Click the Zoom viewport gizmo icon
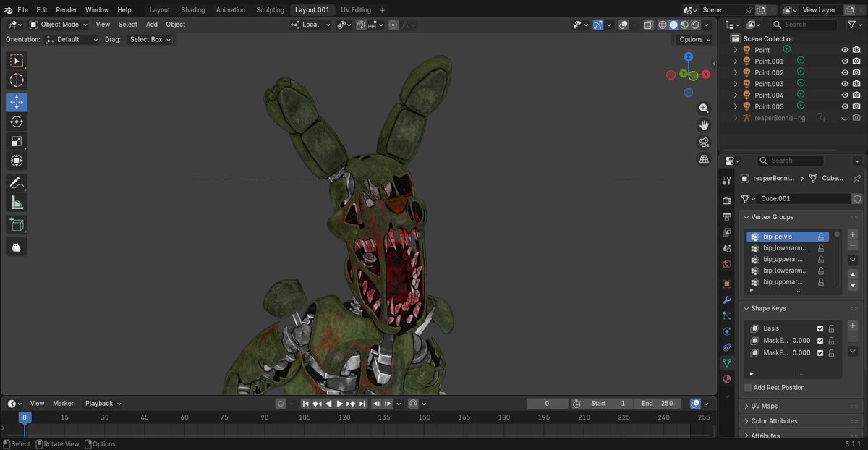 [704, 108]
